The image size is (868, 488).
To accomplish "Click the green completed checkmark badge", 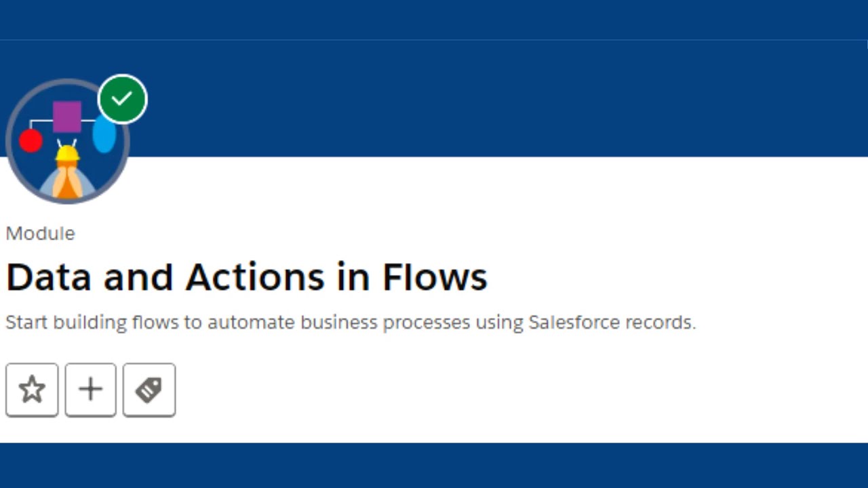I will click(x=122, y=99).
